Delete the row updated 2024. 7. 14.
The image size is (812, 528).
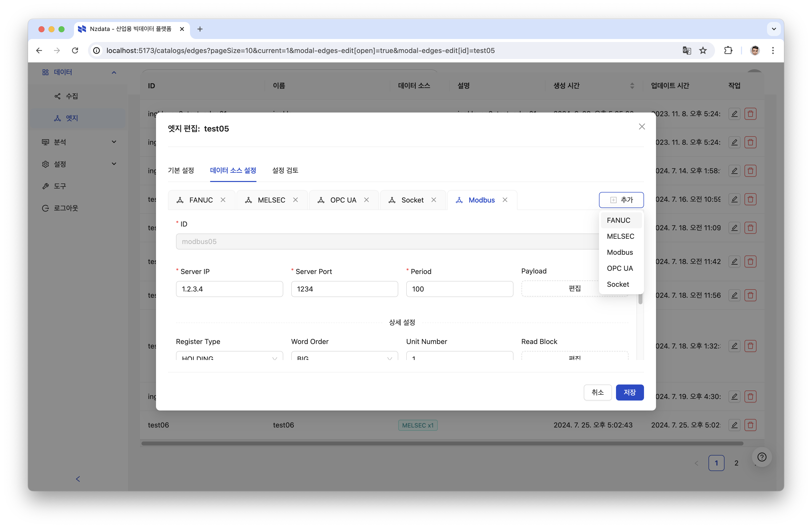pos(750,170)
